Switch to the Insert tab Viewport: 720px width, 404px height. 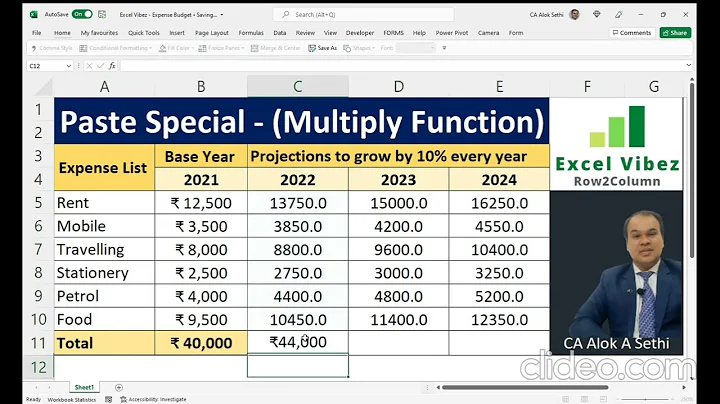pos(177,33)
